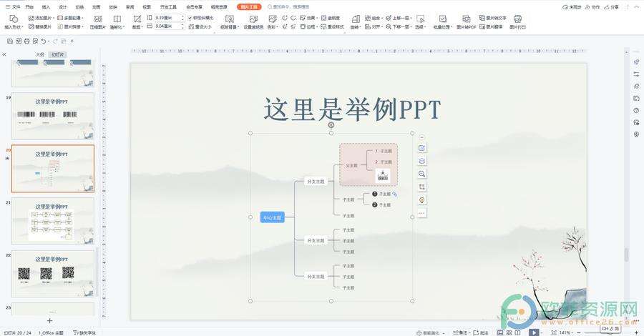This screenshot has height=336, width=644.
Task: Click the save icon in quick access toolbar
Action: (10, 41)
